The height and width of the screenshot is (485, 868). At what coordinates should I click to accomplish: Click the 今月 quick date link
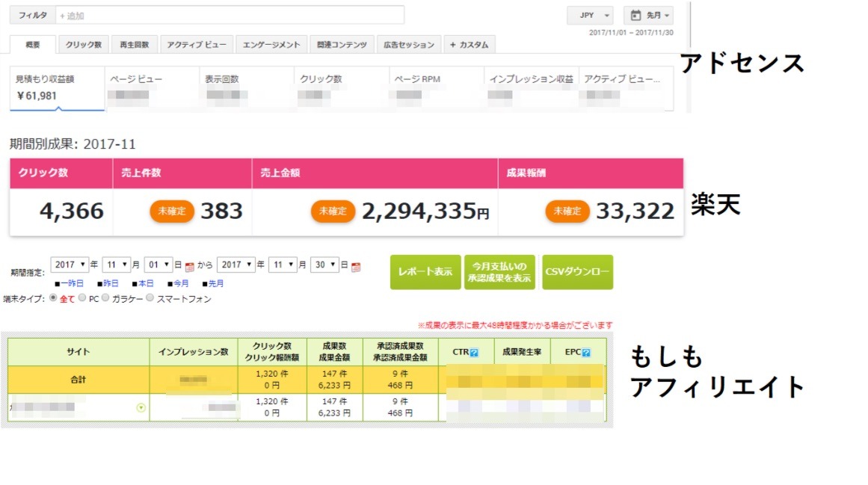point(178,283)
